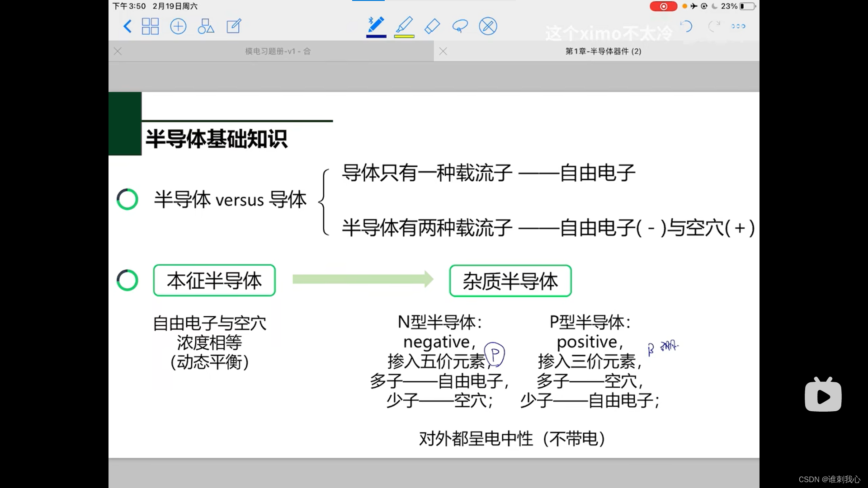Viewport: 868px width, 488px height.
Task: Redo the last action
Action: pyautogui.click(x=714, y=26)
